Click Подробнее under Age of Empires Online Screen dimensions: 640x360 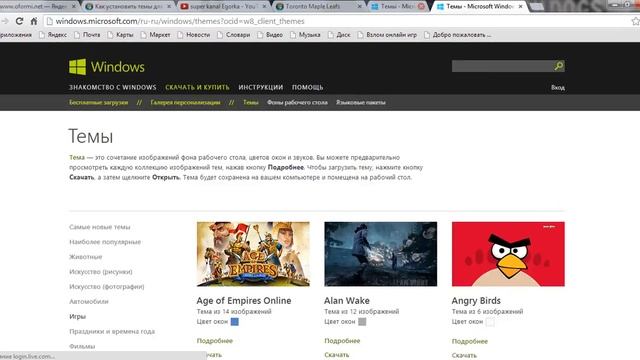click(x=215, y=340)
